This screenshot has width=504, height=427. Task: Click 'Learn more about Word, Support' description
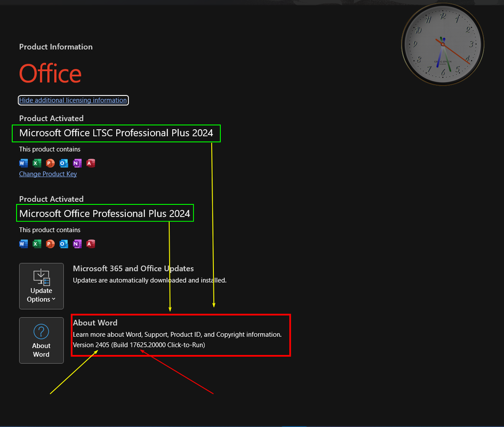[x=177, y=335]
